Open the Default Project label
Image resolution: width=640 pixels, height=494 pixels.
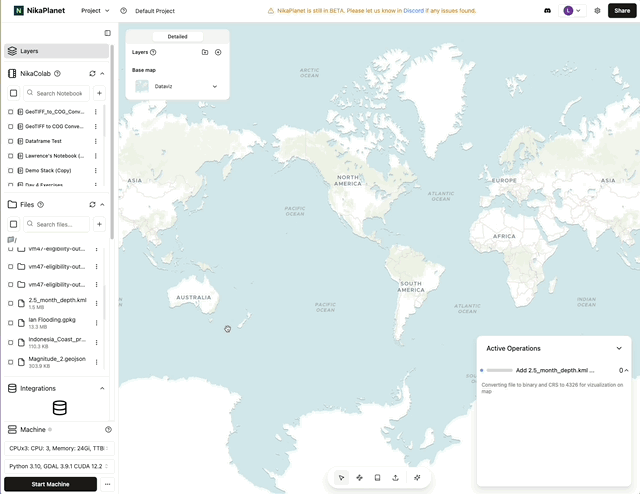pos(155,11)
